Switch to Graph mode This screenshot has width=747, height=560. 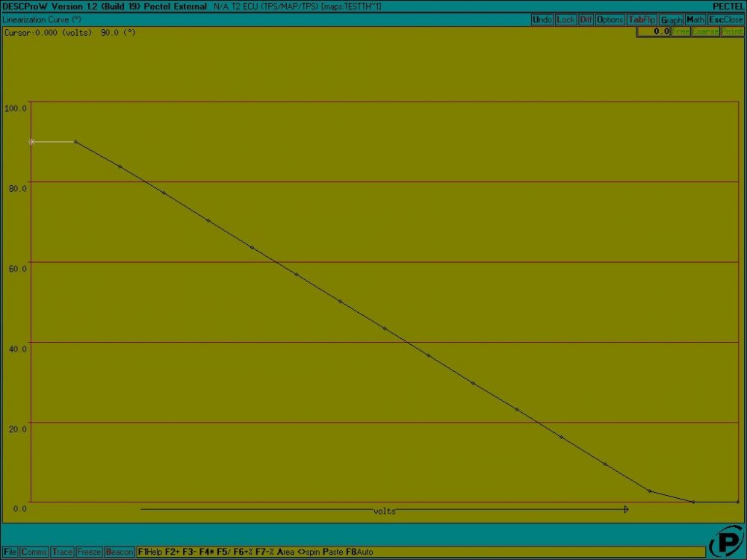671,20
